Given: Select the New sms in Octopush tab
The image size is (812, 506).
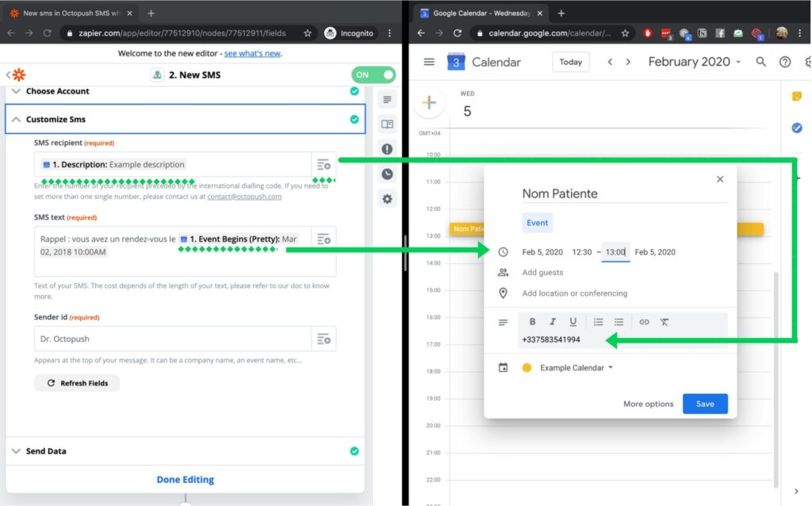Looking at the screenshot, I should tap(71, 13).
